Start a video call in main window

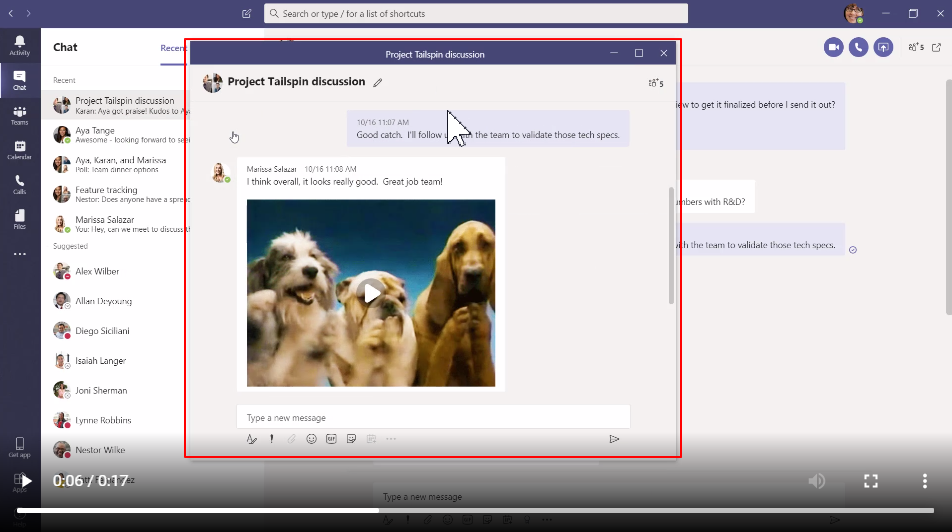(x=834, y=47)
